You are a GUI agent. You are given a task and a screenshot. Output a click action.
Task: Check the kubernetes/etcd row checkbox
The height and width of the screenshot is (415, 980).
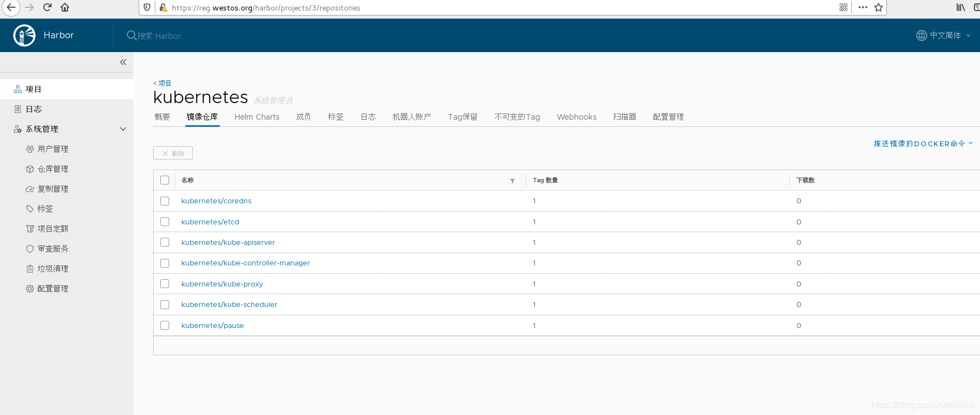165,222
